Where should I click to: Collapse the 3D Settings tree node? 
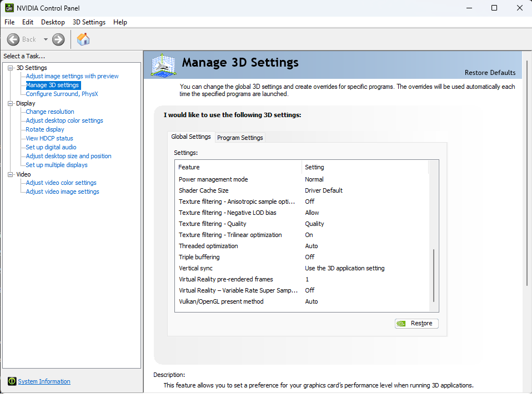point(11,68)
